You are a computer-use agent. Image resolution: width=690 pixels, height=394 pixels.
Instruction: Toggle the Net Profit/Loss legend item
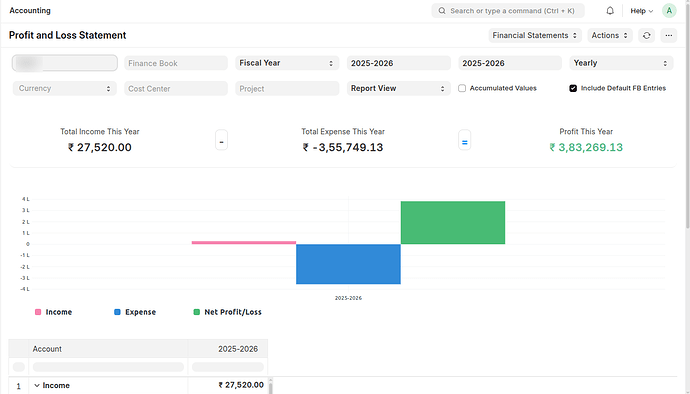coord(228,312)
